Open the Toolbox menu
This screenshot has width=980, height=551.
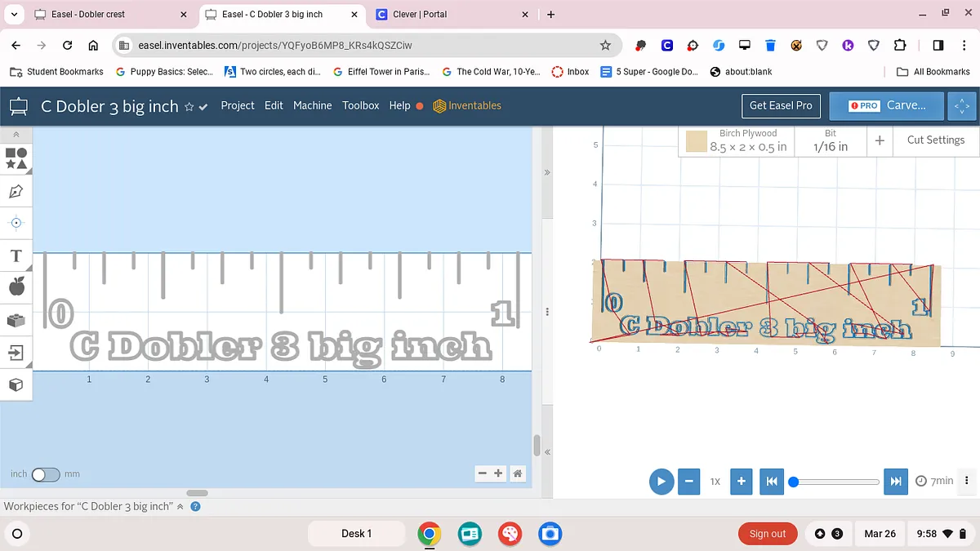(x=360, y=105)
